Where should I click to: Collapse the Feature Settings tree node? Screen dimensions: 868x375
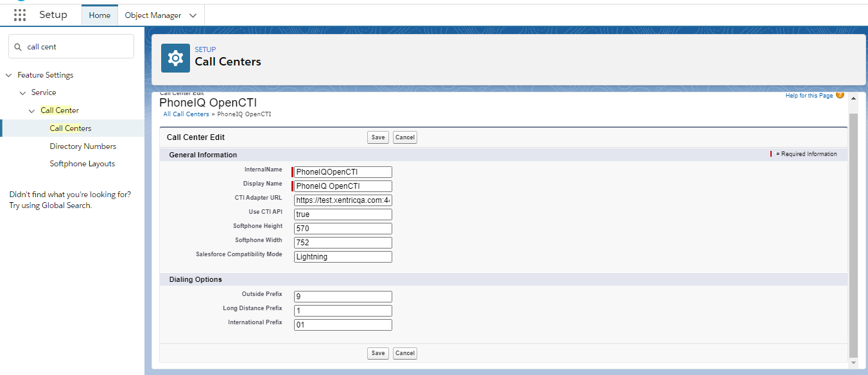click(8, 75)
